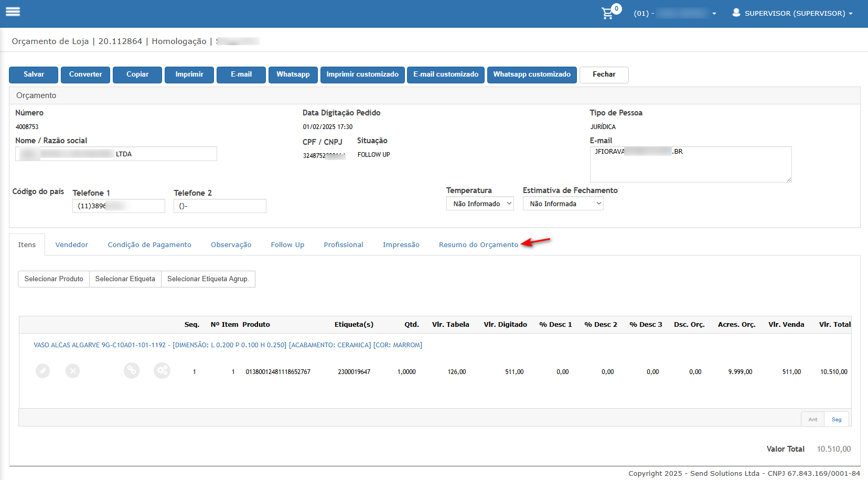Click Imprimir customizado button
The width and height of the screenshot is (868, 480).
click(x=362, y=74)
